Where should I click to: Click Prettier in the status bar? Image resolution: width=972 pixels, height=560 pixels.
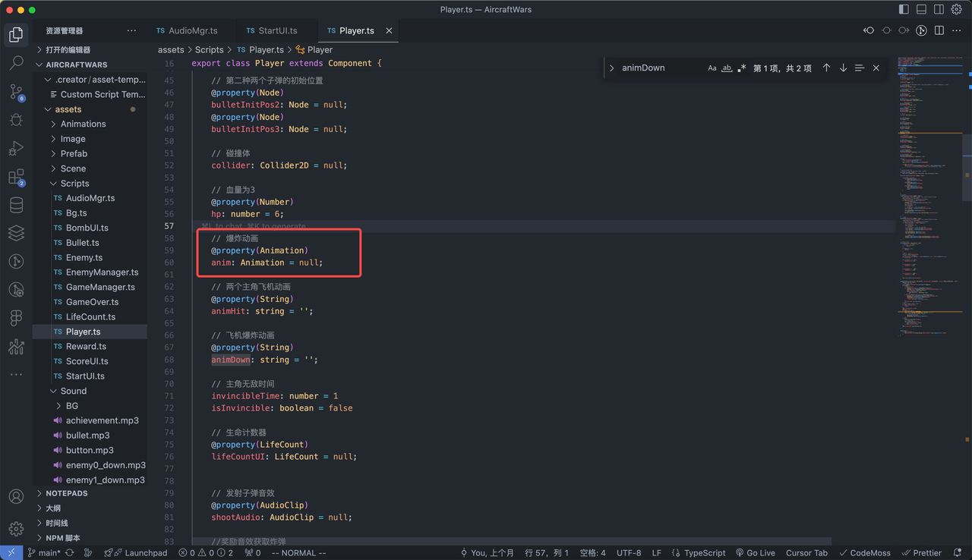pos(922,553)
